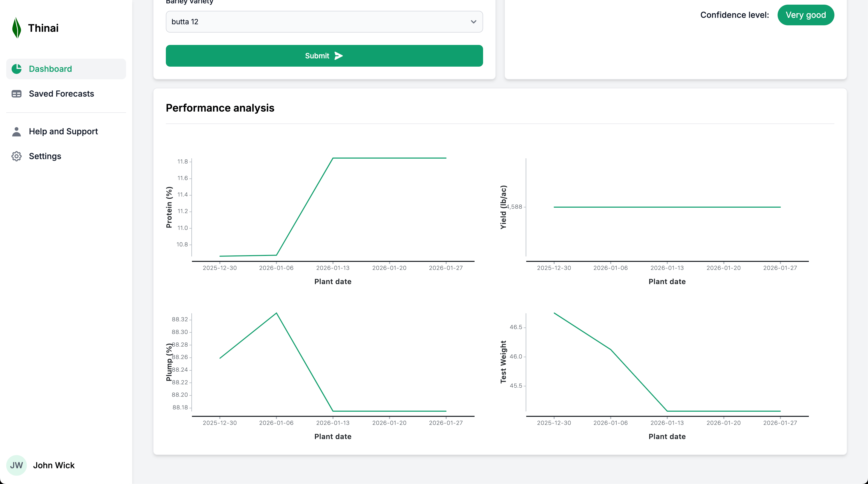Image resolution: width=868 pixels, height=484 pixels.
Task: Select the Dashboard pie chart icon
Action: pos(17,68)
